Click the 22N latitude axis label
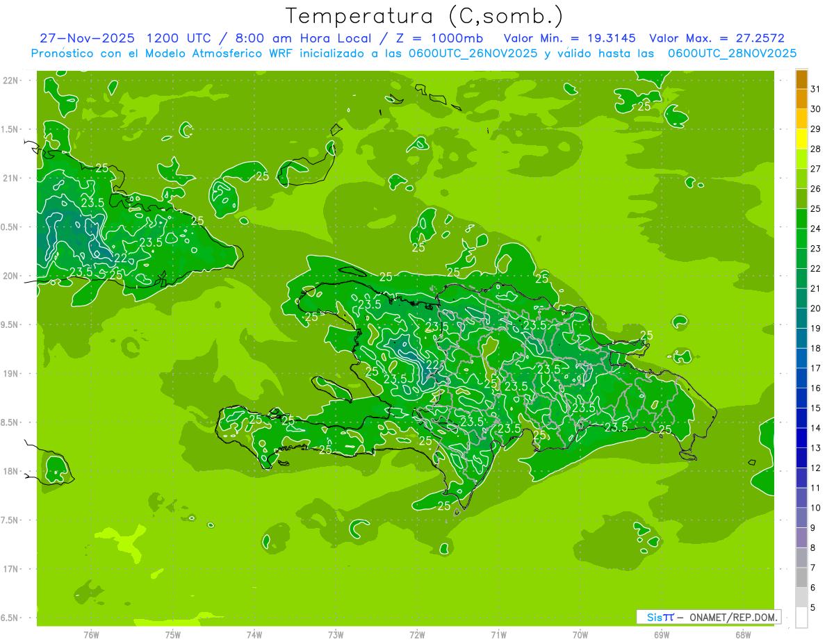This screenshot has width=834, height=644. 11,81
